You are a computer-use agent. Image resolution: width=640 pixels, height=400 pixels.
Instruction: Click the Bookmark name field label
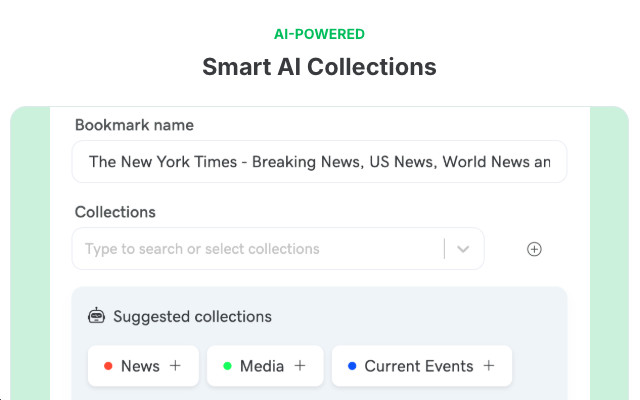[x=134, y=125]
